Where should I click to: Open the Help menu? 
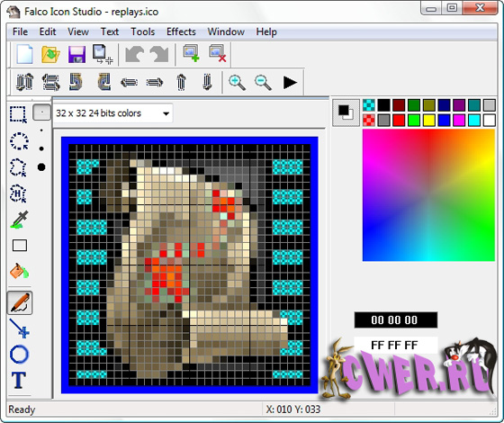(x=266, y=31)
